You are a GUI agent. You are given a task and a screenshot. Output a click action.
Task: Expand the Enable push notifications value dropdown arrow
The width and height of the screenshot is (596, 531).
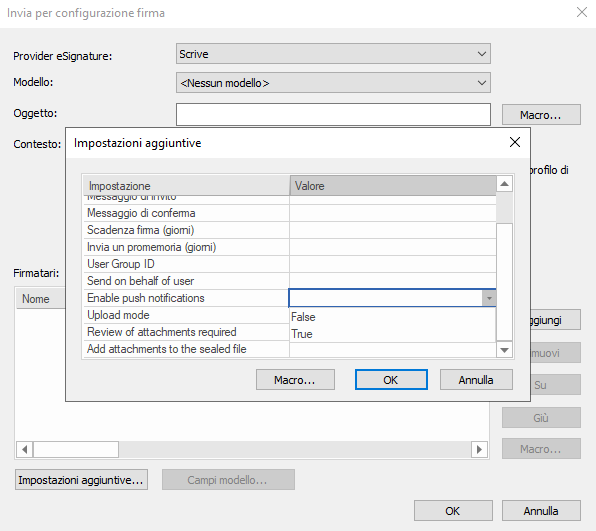point(489,298)
